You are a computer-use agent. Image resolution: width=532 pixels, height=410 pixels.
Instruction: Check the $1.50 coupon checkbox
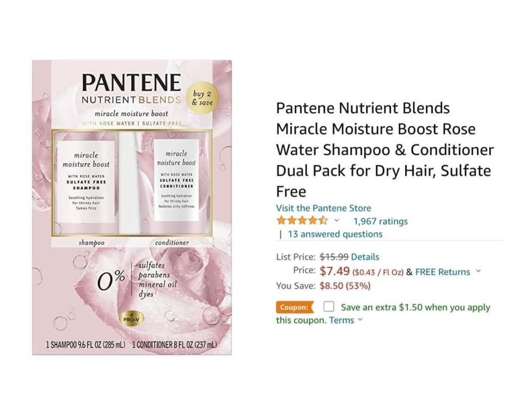tap(328, 307)
